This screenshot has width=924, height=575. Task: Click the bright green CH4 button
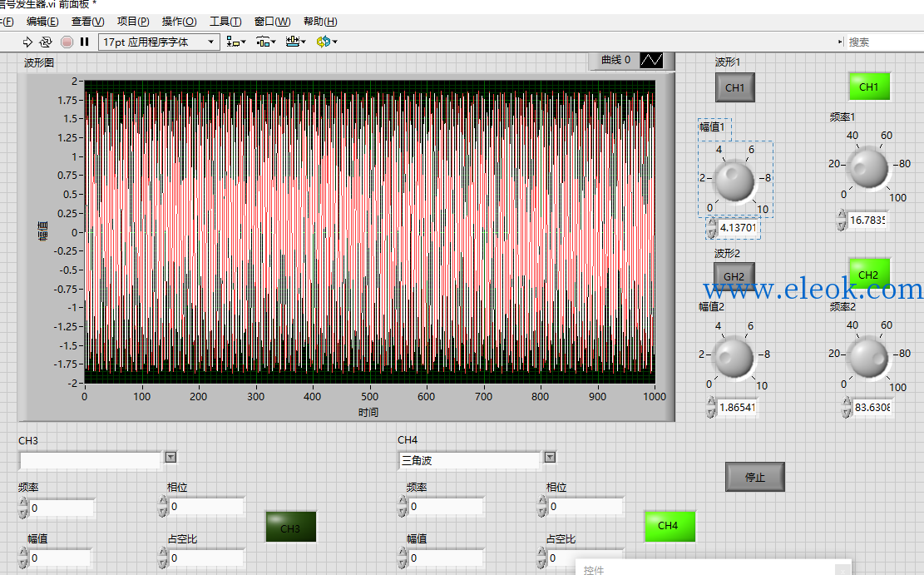[670, 526]
